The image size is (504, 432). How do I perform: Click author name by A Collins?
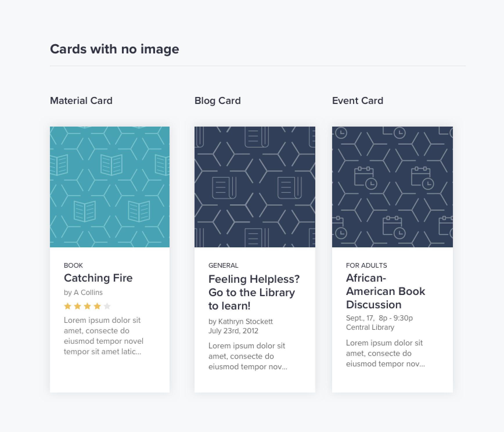coord(83,292)
